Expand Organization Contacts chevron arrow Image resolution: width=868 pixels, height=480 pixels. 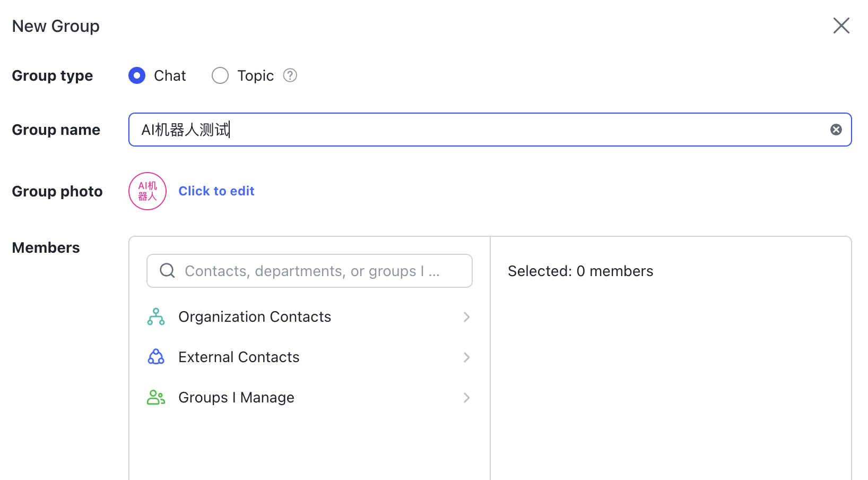pyautogui.click(x=466, y=317)
